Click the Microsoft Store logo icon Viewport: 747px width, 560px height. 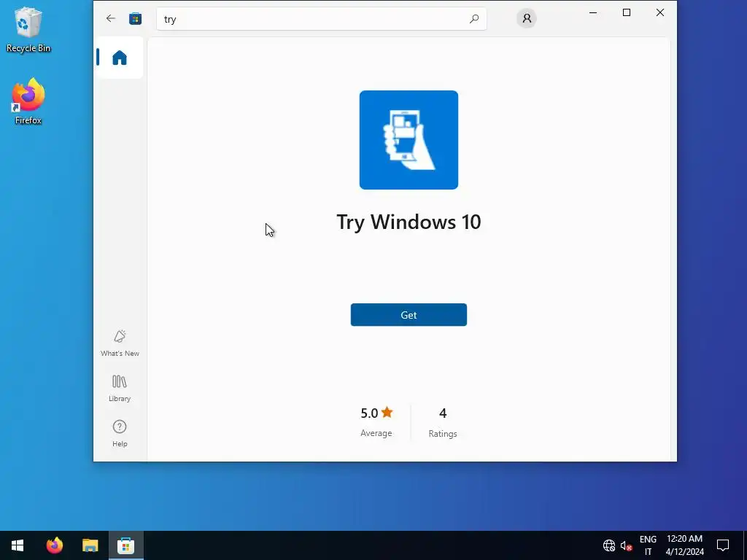point(135,18)
